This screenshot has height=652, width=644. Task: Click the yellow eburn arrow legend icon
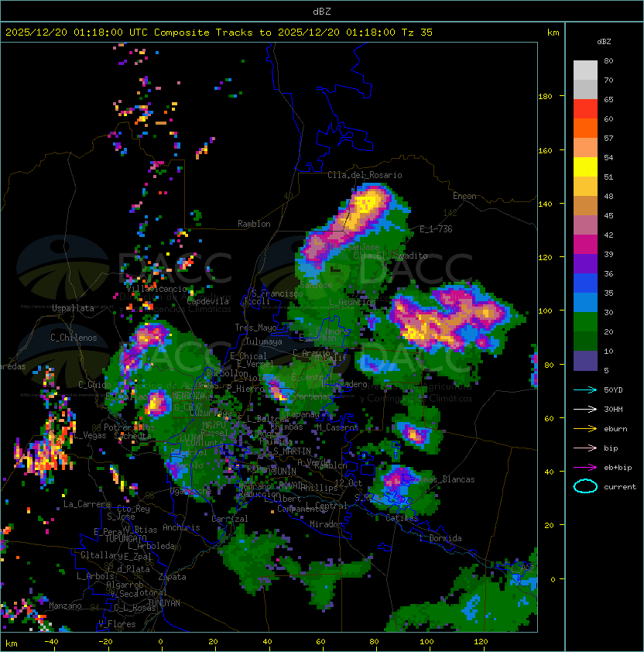click(x=585, y=429)
